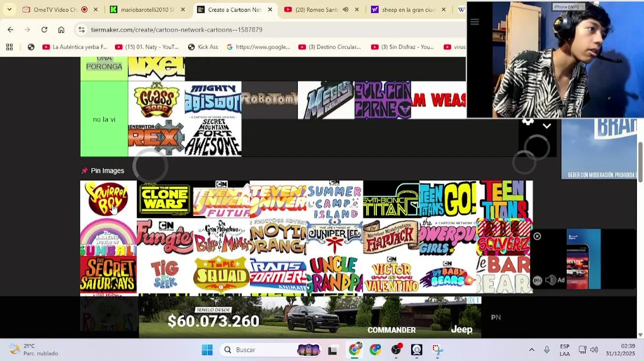Image resolution: width=644 pixels, height=361 pixels.
Task: Open site information icon in address bar
Action: click(82, 30)
